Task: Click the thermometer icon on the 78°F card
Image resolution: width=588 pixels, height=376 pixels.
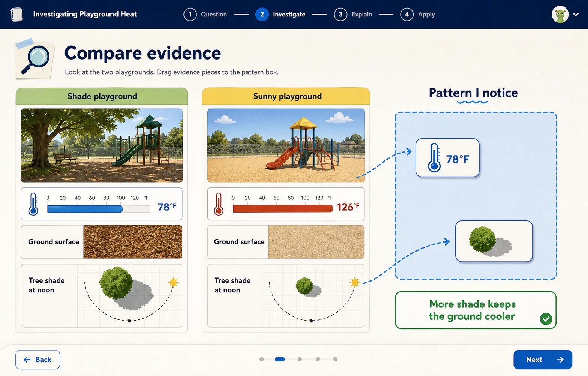Action: click(x=434, y=158)
